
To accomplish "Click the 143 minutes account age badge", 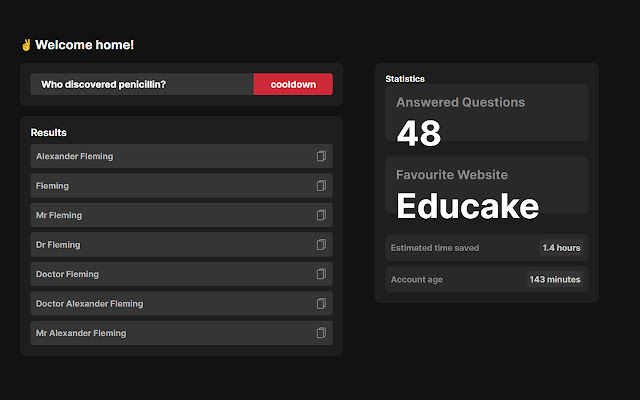I will (555, 280).
